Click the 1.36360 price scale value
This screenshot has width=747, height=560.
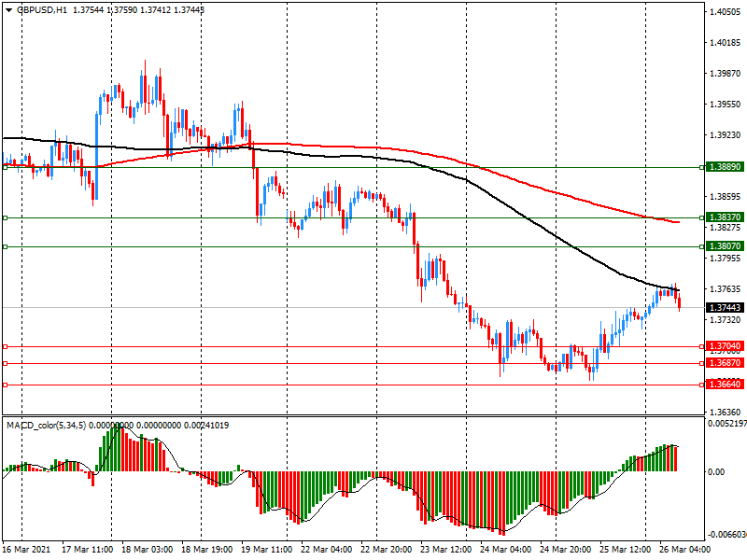pyautogui.click(x=726, y=413)
